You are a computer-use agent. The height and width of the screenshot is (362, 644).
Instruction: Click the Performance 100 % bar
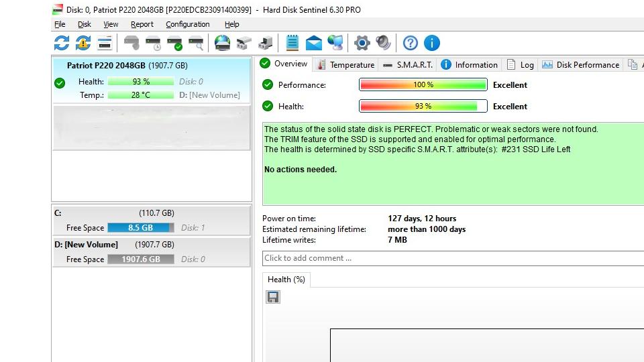point(423,85)
